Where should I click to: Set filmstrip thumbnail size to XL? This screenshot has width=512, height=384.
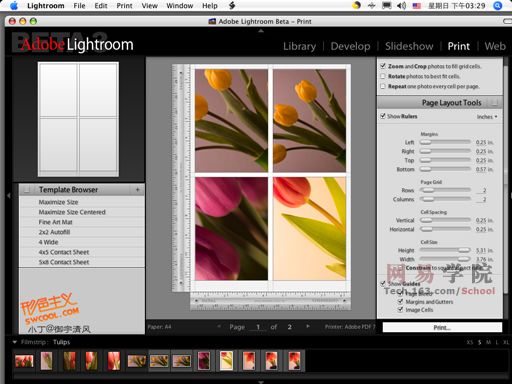[x=506, y=342]
